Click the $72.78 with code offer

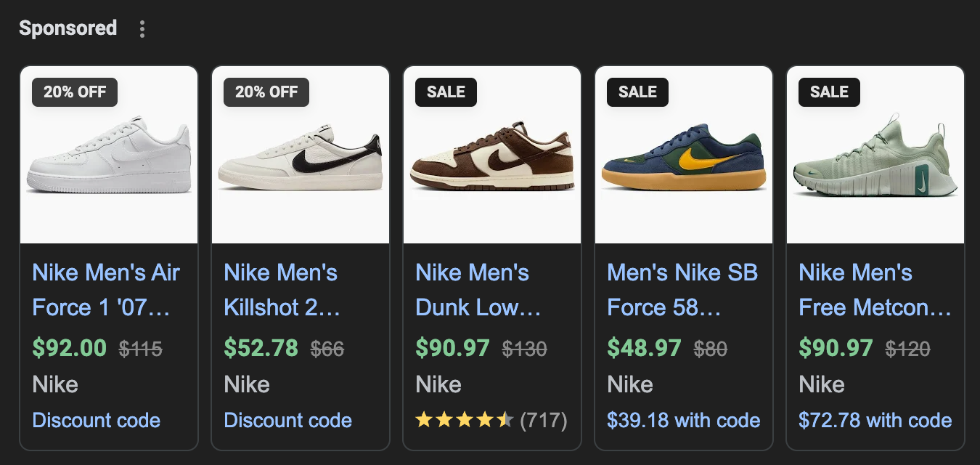(x=875, y=420)
